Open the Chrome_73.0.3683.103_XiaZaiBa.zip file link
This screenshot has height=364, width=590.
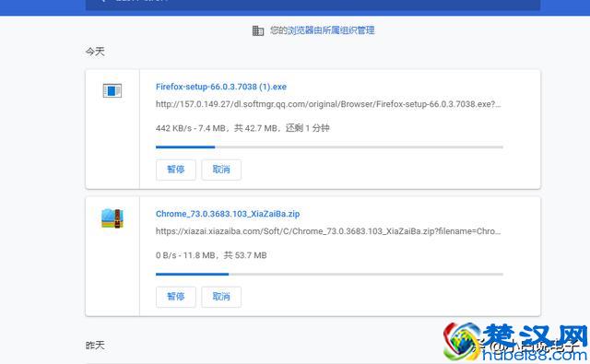click(x=228, y=214)
